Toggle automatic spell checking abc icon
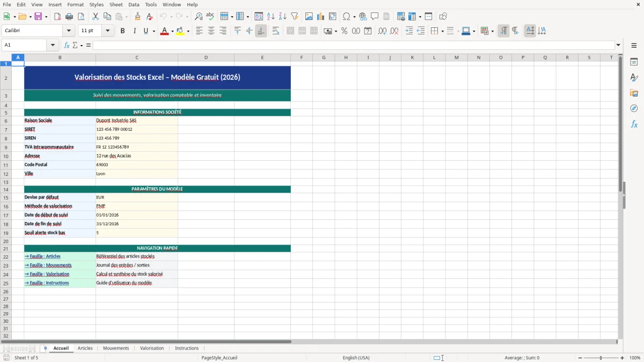 pyautogui.click(x=210, y=17)
